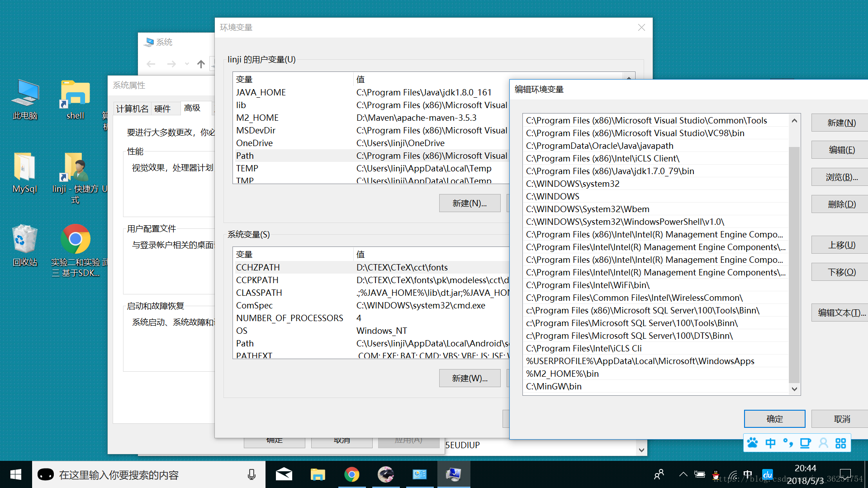
Task: Open the 此电脑 desktop icon
Action: [x=25, y=99]
